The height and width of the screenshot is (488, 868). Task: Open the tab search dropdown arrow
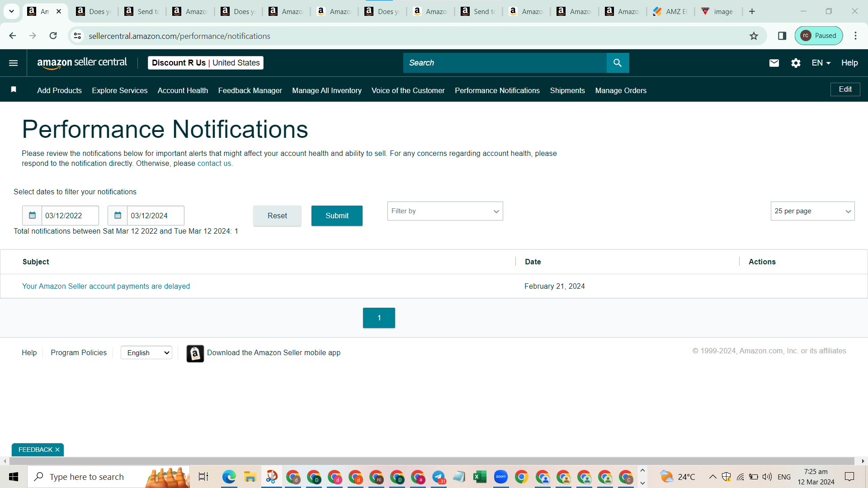12,11
